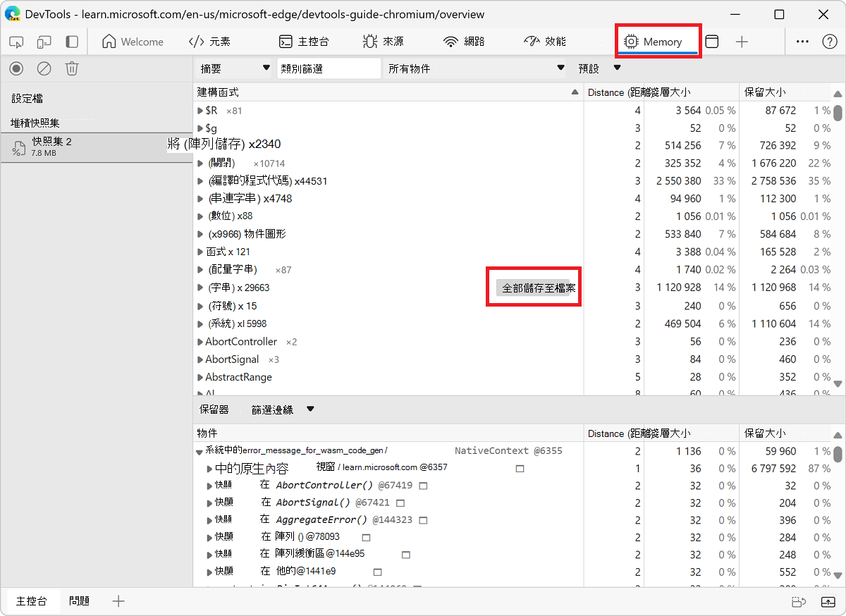Click the restore recently closed tool icon
Image resolution: width=846 pixels, height=616 pixels.
[797, 601]
